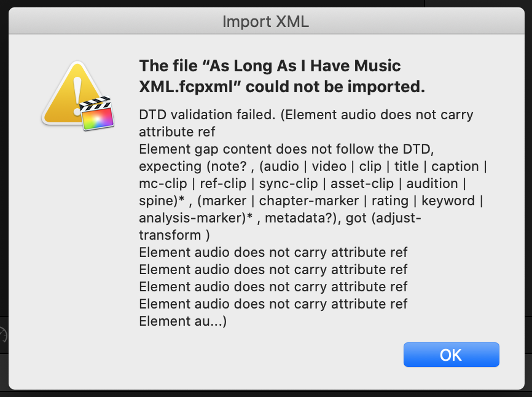Click the line reading Element audio does not carry attribute ref
Image resolution: width=532 pixels, height=397 pixels.
click(273, 252)
